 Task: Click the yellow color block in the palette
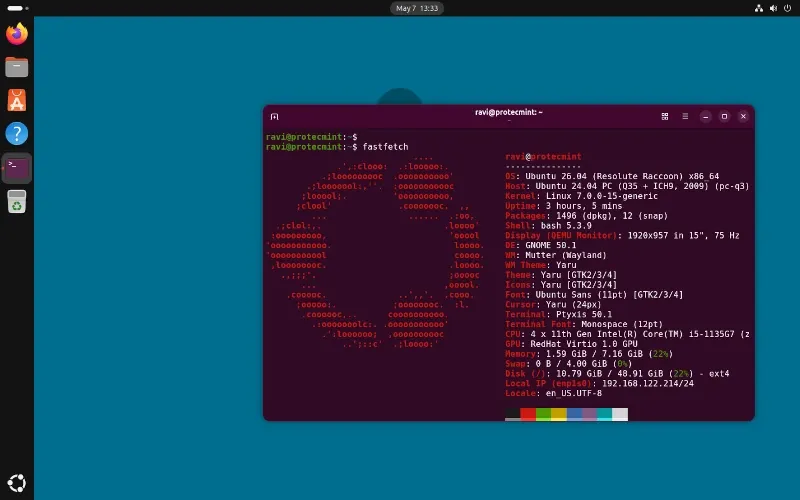coord(559,414)
